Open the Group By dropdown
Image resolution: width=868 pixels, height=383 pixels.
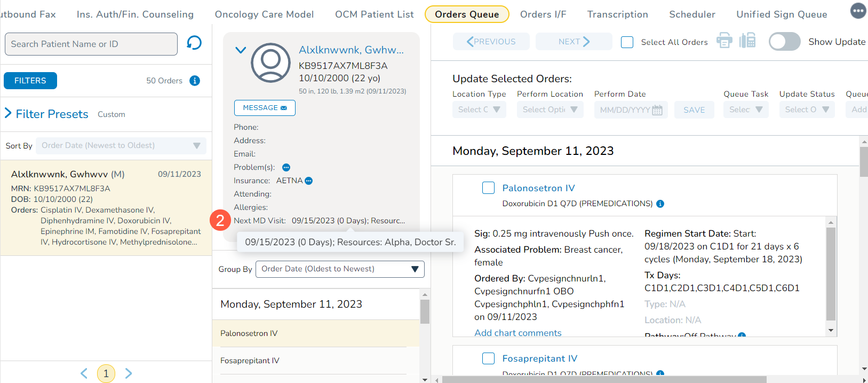[340, 269]
